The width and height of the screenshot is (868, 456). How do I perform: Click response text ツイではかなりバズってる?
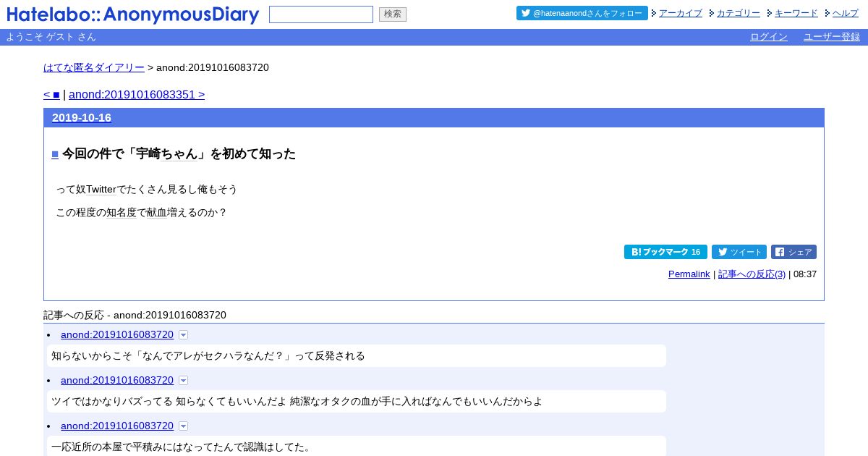(x=112, y=402)
